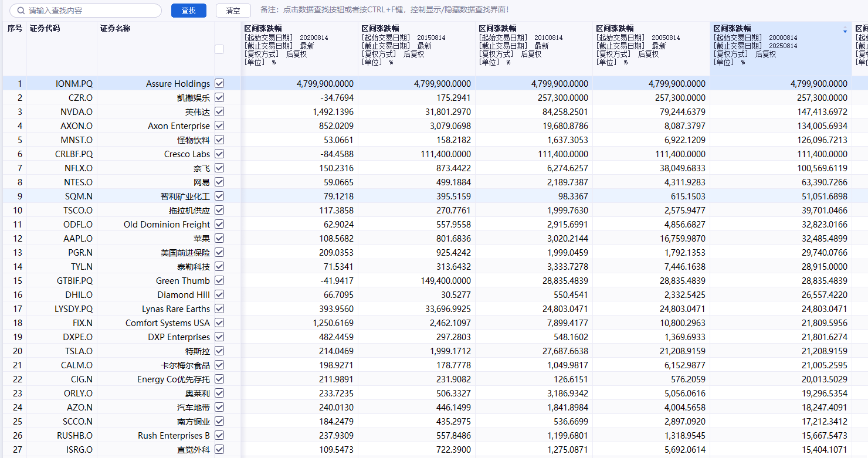This screenshot has height=458, width=868.
Task: Uncheck the 苹果 row checkbox
Action: (219, 238)
